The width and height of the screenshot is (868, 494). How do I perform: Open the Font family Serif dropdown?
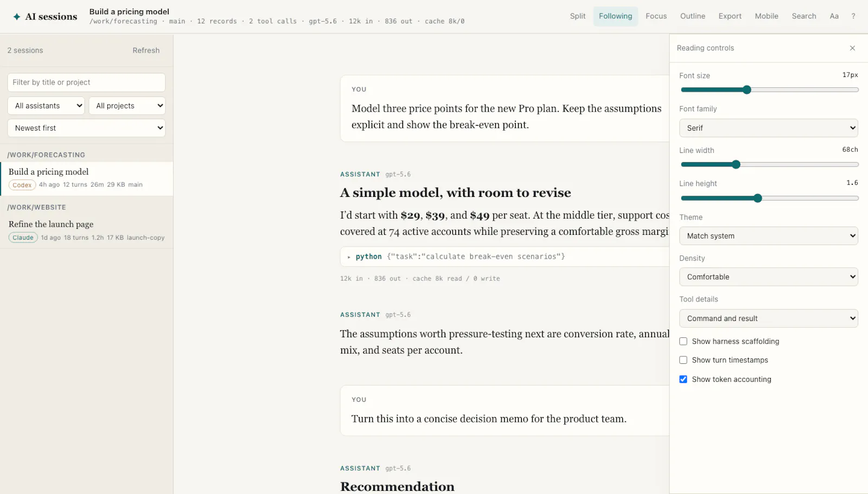pos(769,128)
